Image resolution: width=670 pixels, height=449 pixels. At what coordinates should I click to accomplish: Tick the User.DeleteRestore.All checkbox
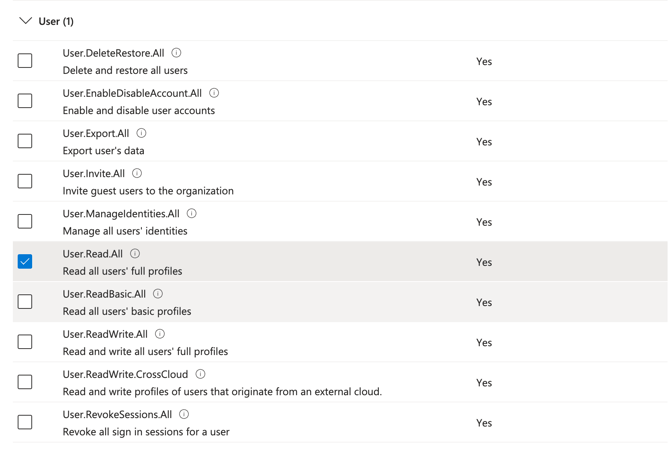25,61
